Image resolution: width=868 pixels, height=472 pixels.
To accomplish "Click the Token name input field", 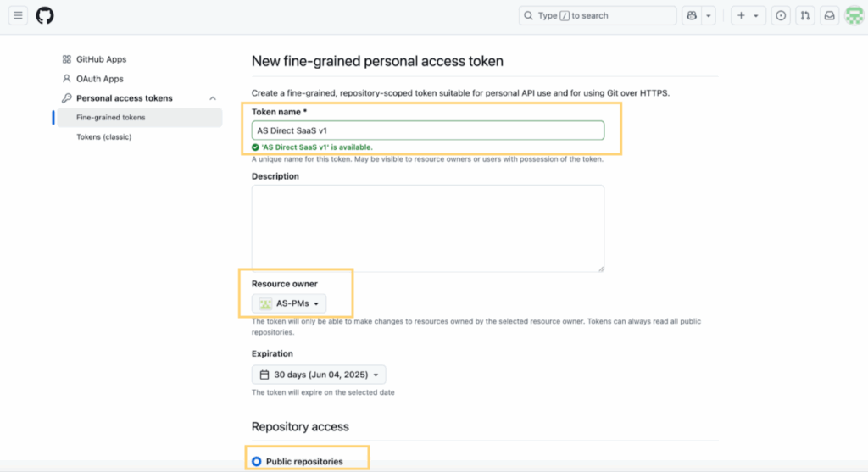I will 428,130.
